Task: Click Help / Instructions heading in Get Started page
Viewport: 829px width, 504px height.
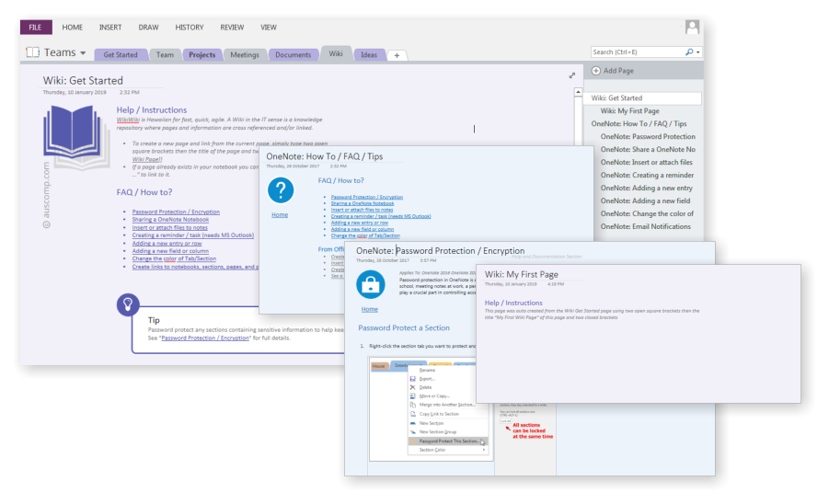Action: pos(152,109)
